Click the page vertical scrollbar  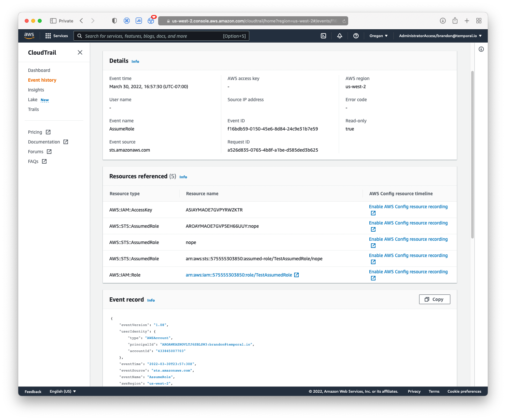pos(472,155)
